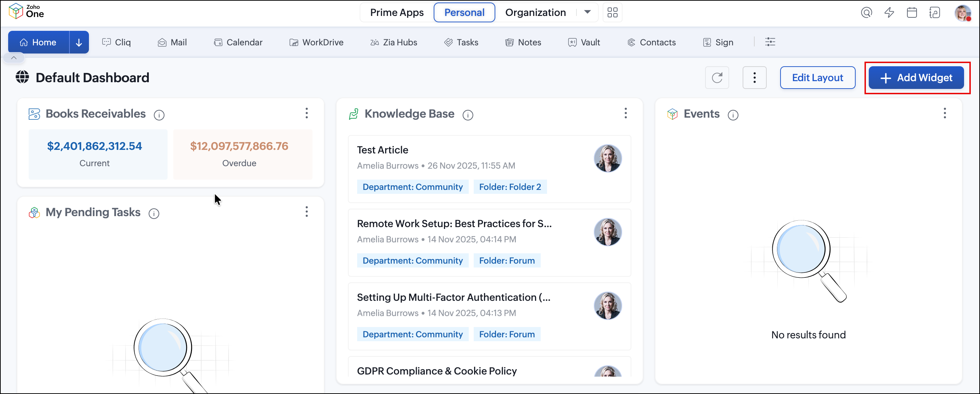Click the My Pending Tasks widget icon

34,212
